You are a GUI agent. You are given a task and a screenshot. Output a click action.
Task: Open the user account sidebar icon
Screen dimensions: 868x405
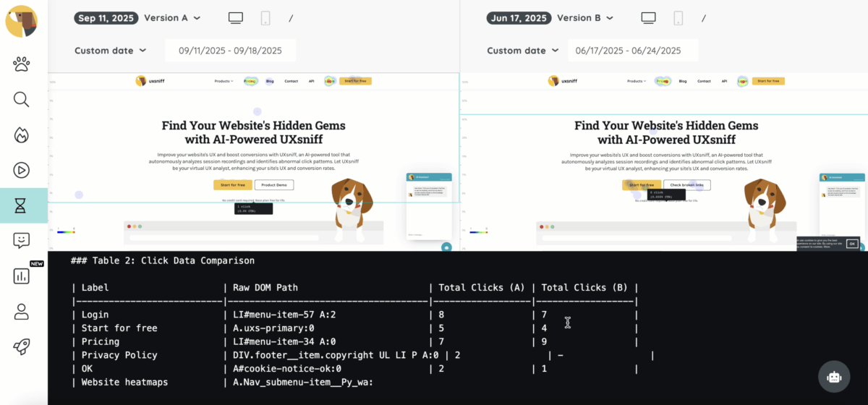(x=22, y=312)
